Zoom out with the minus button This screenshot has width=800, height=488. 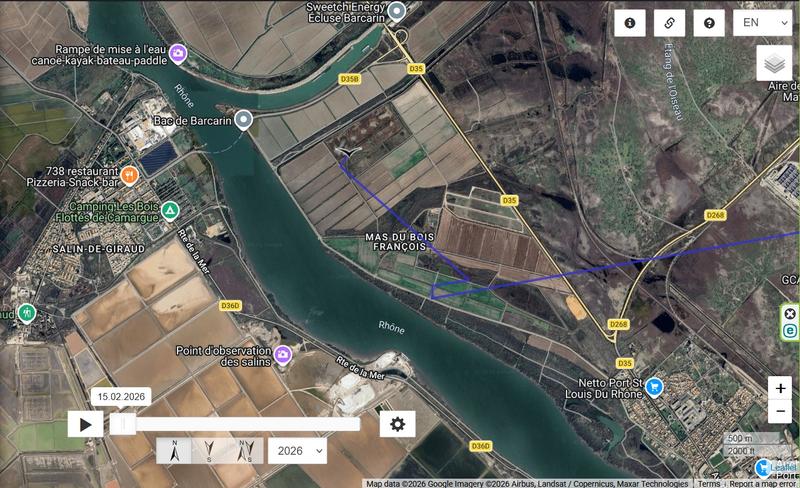(x=780, y=411)
